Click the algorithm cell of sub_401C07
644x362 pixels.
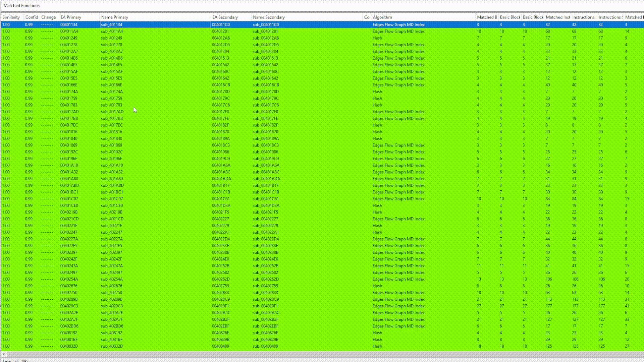coord(398,199)
